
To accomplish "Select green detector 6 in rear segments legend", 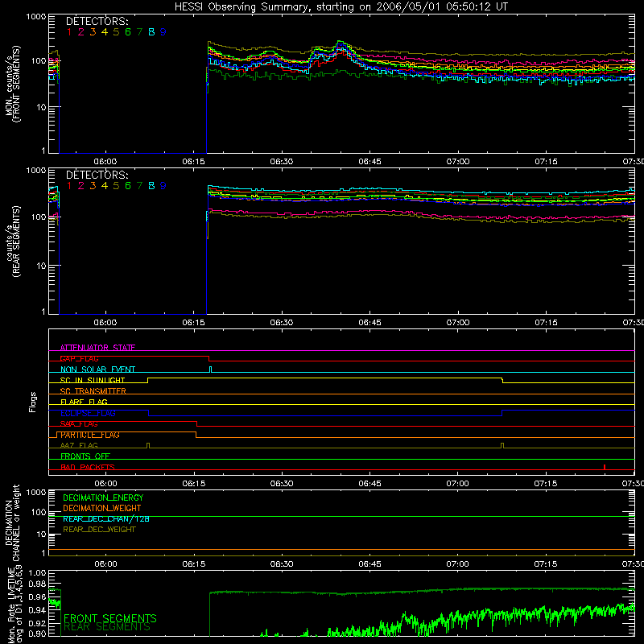I will (128, 186).
